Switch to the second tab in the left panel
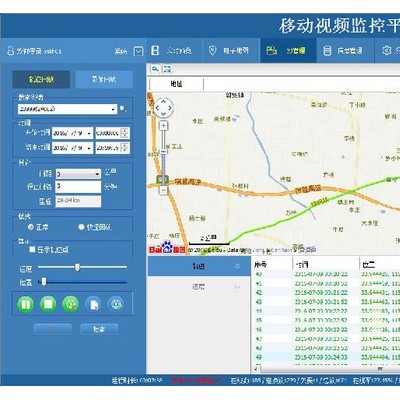The width and height of the screenshot is (400, 400). (104, 79)
